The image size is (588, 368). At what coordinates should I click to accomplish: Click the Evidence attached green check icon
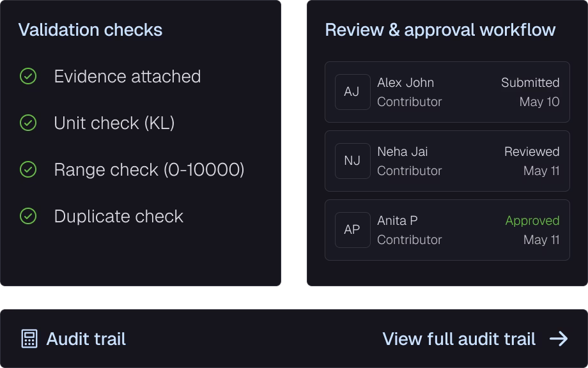28,76
